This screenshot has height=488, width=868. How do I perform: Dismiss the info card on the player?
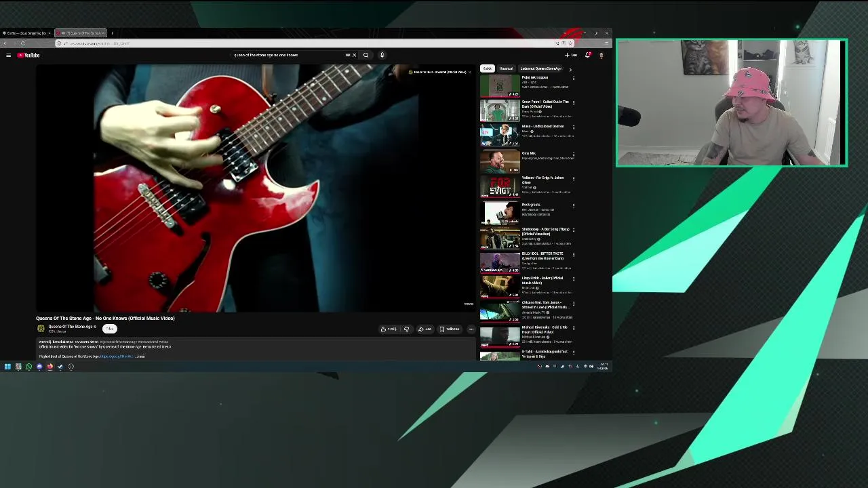[x=469, y=72]
